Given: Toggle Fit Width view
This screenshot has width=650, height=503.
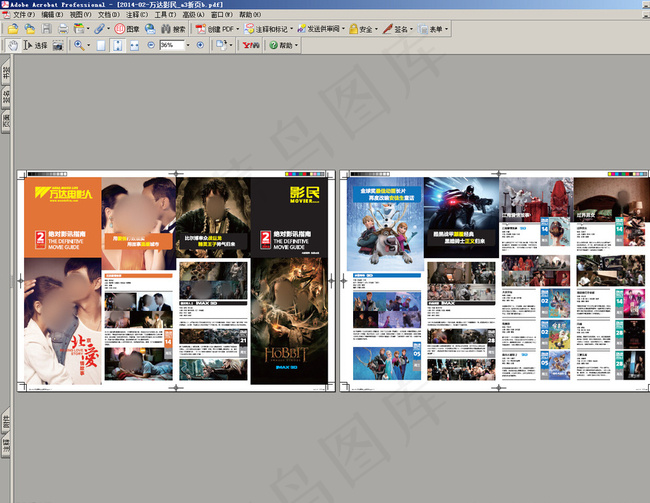Looking at the screenshot, I should (x=134, y=45).
